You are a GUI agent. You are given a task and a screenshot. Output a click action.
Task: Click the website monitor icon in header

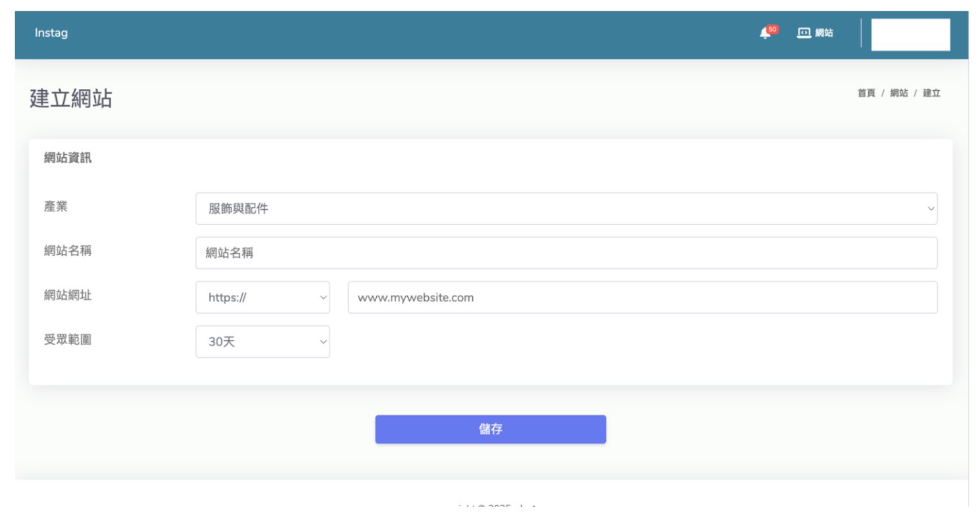803,33
